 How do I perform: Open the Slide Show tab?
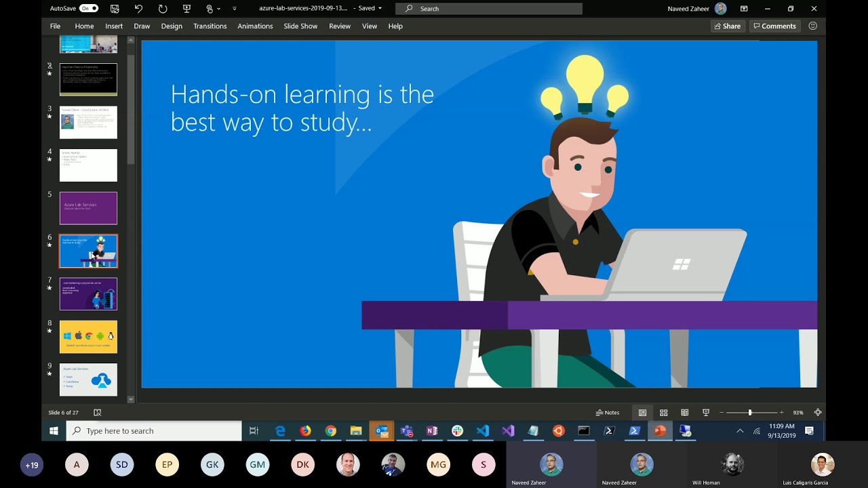tap(300, 26)
